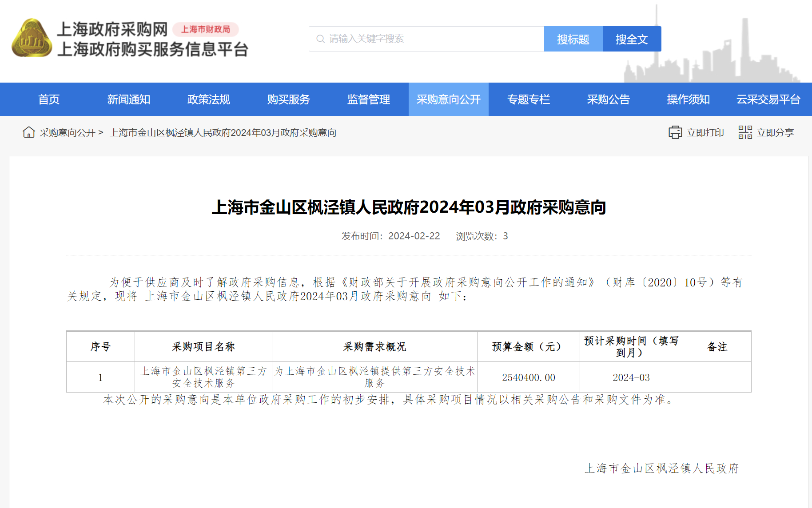Open the 新闻通知 navigation tab

click(x=129, y=99)
